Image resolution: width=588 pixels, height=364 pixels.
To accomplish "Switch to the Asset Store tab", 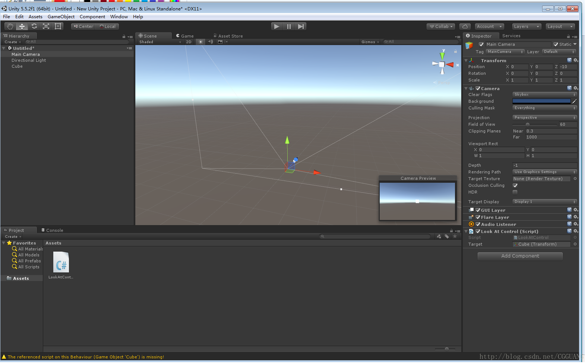I will (x=228, y=36).
